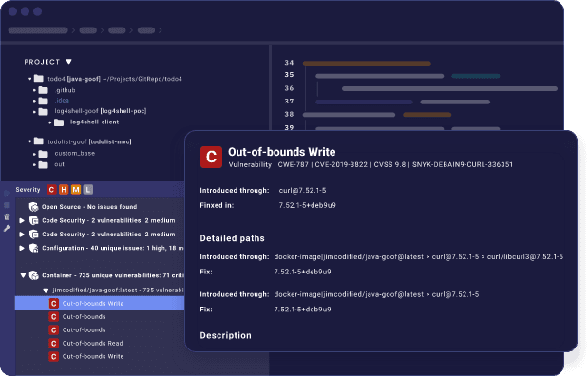
Task: Toggle the Low severity filter
Action: click(x=87, y=190)
